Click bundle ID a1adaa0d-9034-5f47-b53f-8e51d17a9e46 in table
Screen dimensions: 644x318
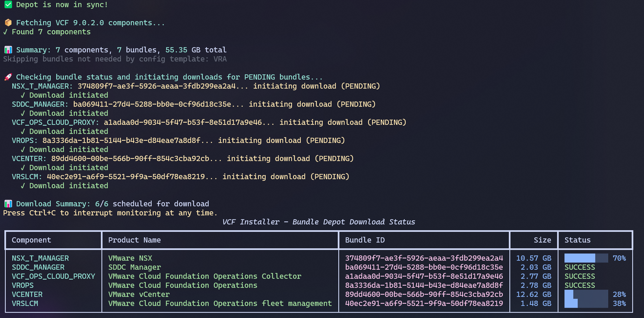(424, 276)
